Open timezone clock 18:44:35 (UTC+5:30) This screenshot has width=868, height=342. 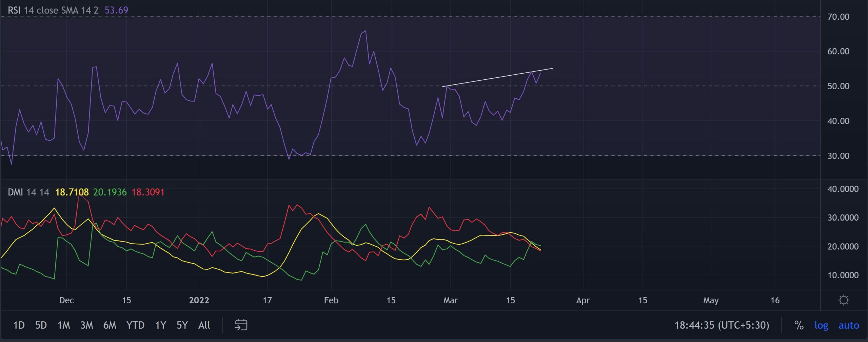pyautogui.click(x=722, y=325)
